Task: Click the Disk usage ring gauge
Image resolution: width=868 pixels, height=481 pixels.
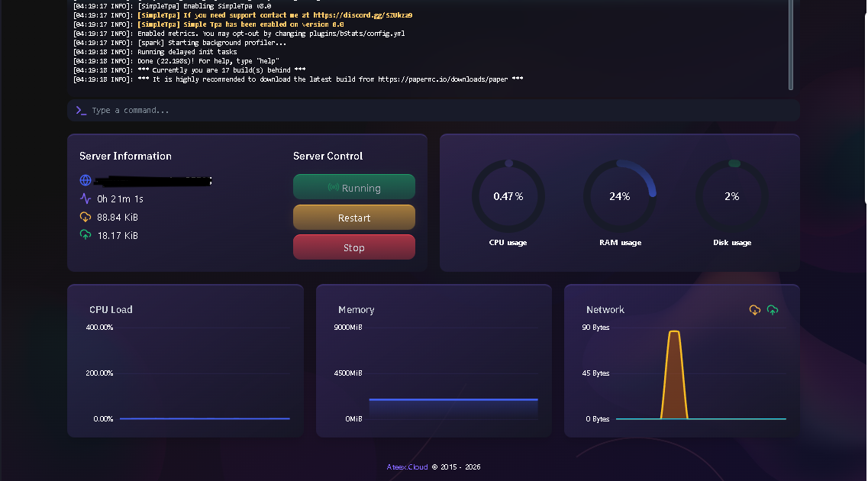Action: coord(731,195)
